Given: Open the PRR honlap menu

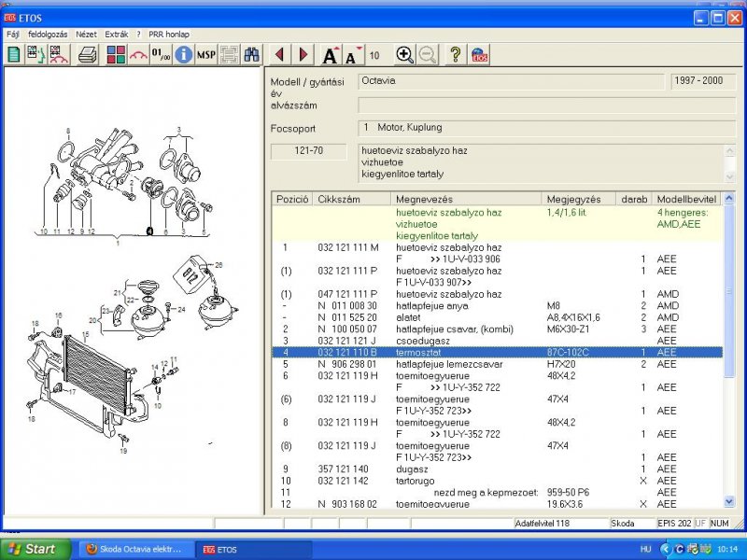Looking at the screenshot, I should pos(169,35).
